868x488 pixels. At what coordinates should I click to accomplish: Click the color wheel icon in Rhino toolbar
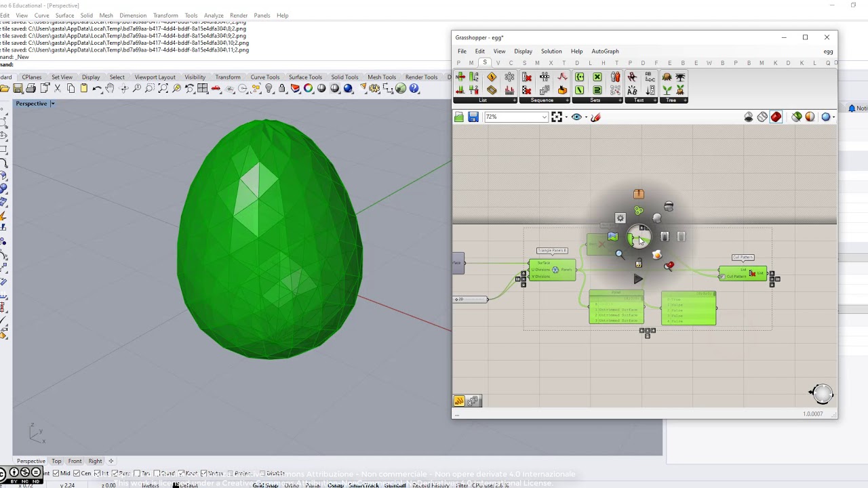[308, 88]
